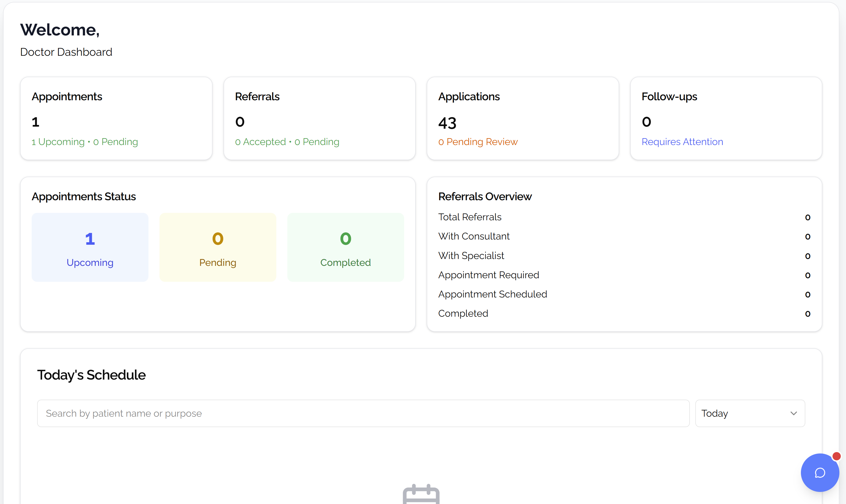Open the Referrals summary card
Viewport: 846px width, 504px height.
pos(319,118)
